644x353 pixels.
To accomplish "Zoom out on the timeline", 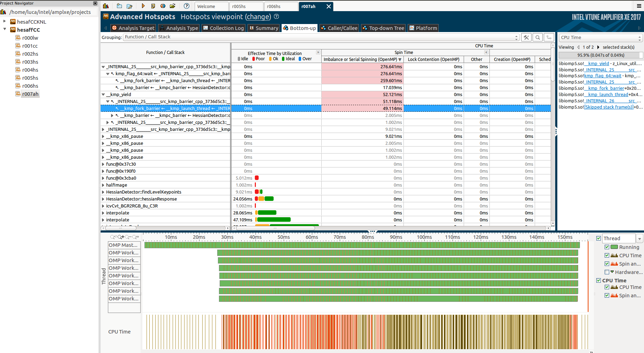I will click(128, 237).
